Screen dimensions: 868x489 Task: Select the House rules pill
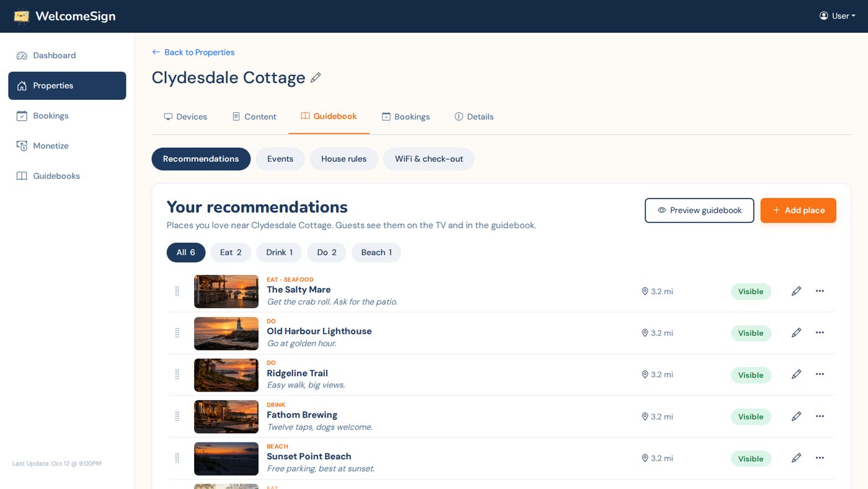(343, 159)
